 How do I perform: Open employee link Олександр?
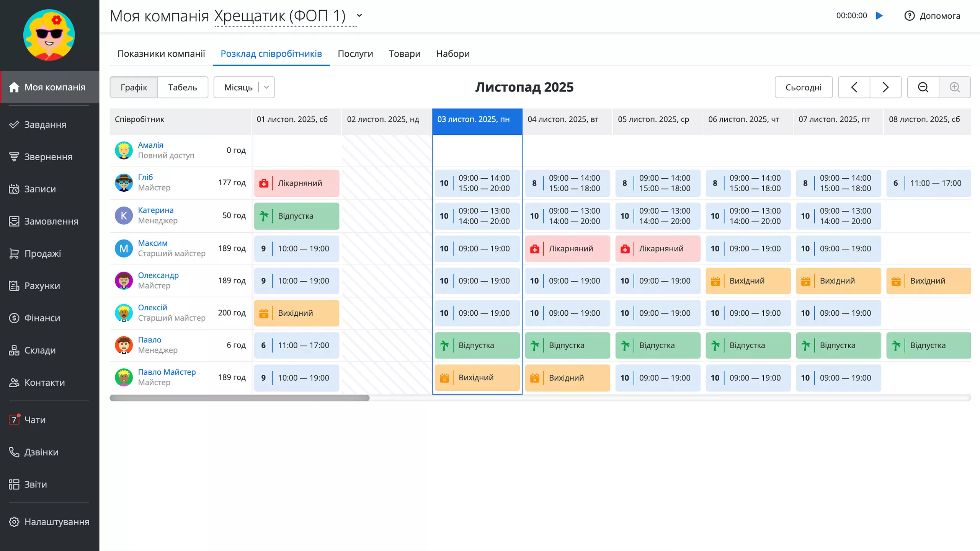pyautogui.click(x=158, y=275)
